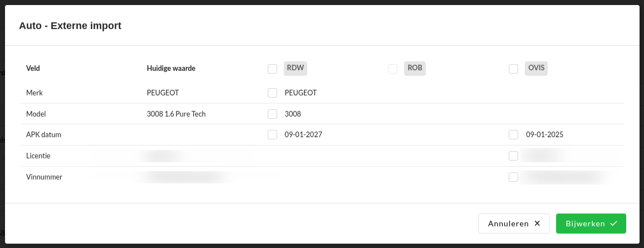Tick the RDW checkbox for Merk PEUGEOT
Image resolution: width=644 pixels, height=248 pixels.
point(272,93)
